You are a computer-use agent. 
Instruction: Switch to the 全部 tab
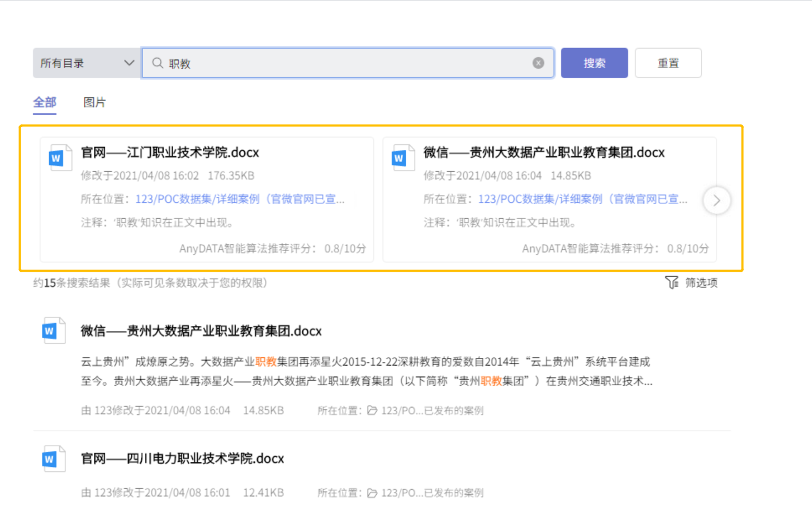tap(45, 102)
